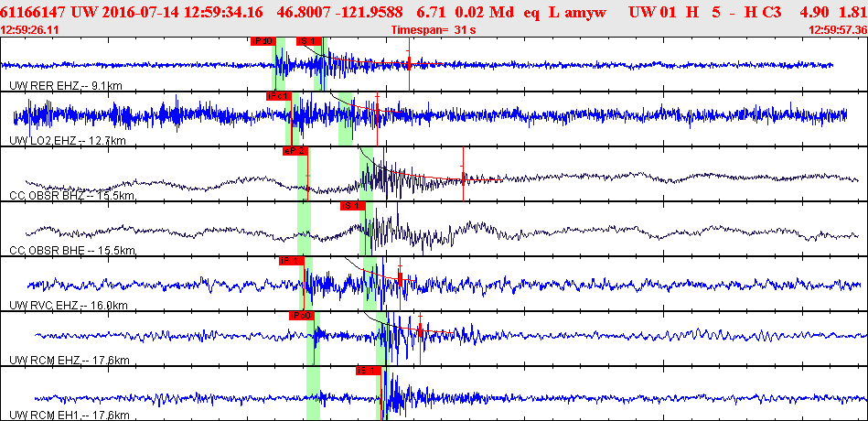The width and height of the screenshot is (868, 421).
Task: Click the coda end marker on OBSR BHZ trace
Action: [x=463, y=178]
